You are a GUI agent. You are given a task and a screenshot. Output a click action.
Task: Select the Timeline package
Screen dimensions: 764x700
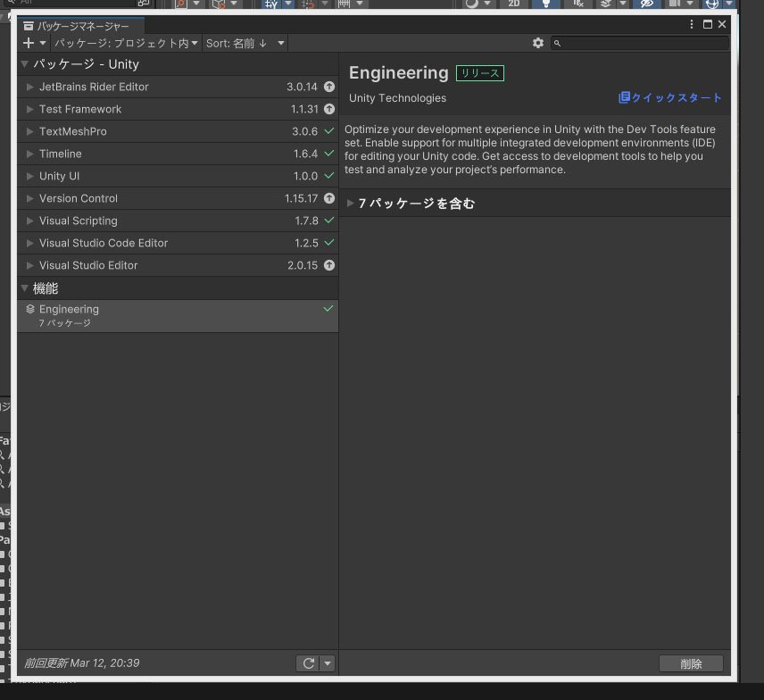click(178, 154)
